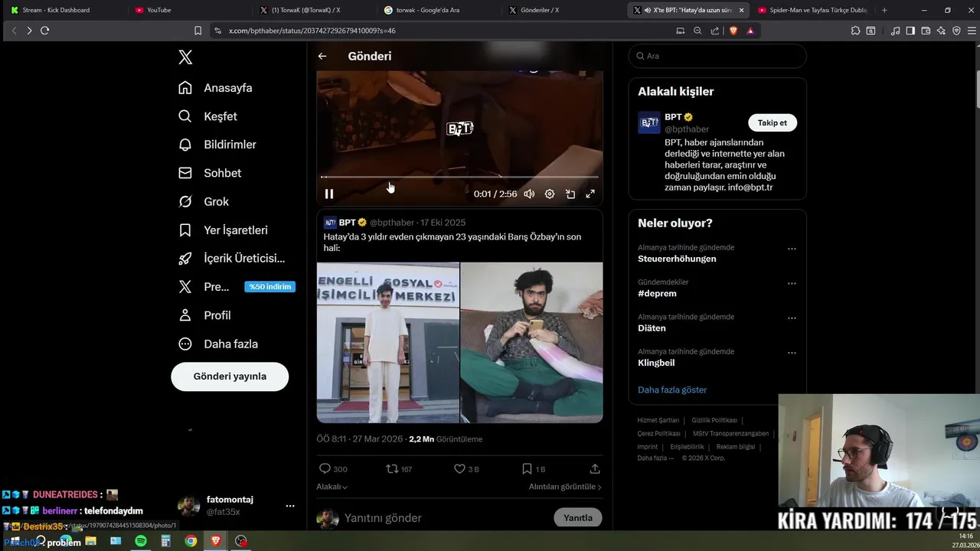Open Chrome from the taskbar
This screenshot has width=980, height=551.
coord(191,541)
